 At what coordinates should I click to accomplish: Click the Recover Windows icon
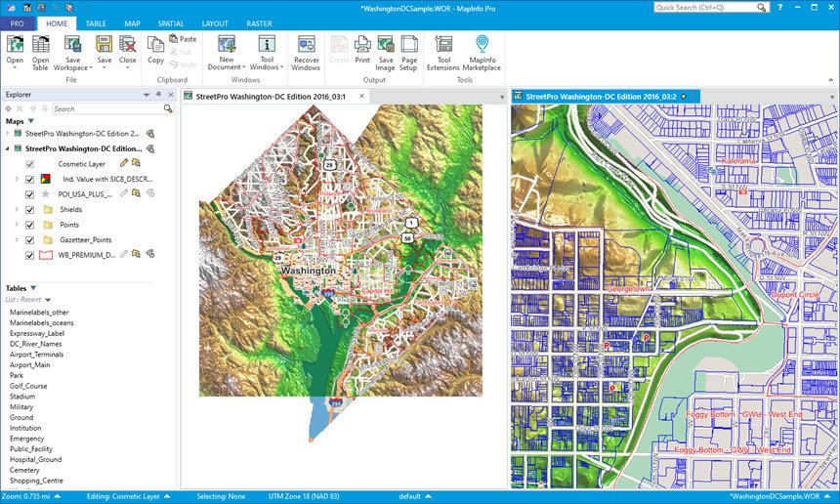pyautogui.click(x=306, y=45)
